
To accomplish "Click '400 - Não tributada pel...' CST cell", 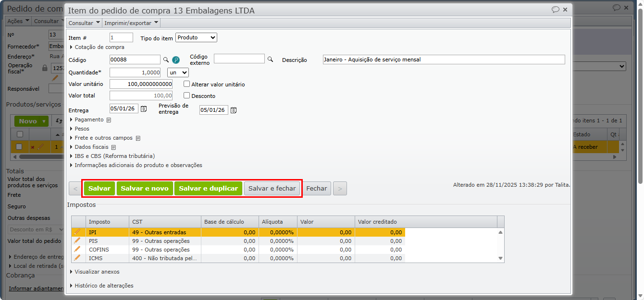I will point(165,258).
